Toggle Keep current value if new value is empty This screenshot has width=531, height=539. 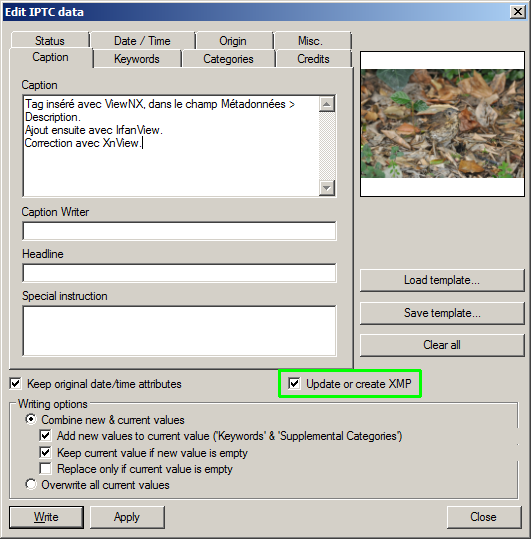(x=45, y=452)
